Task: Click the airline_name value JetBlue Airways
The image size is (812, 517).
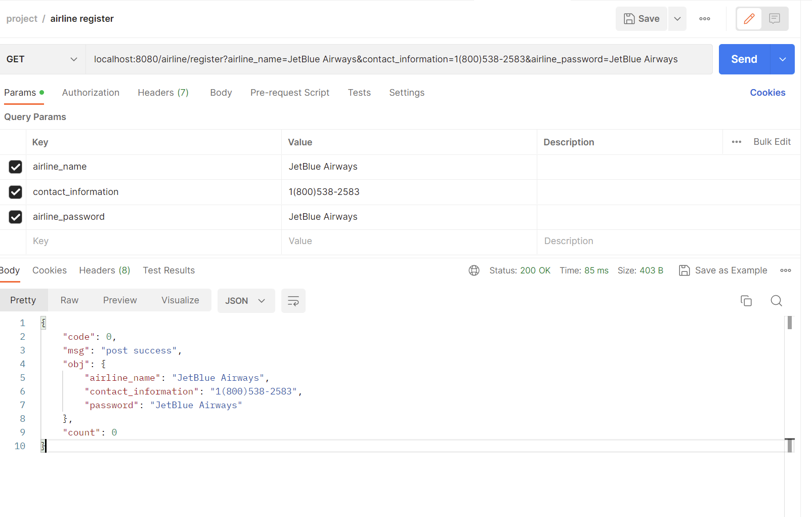Action: pos(409,167)
